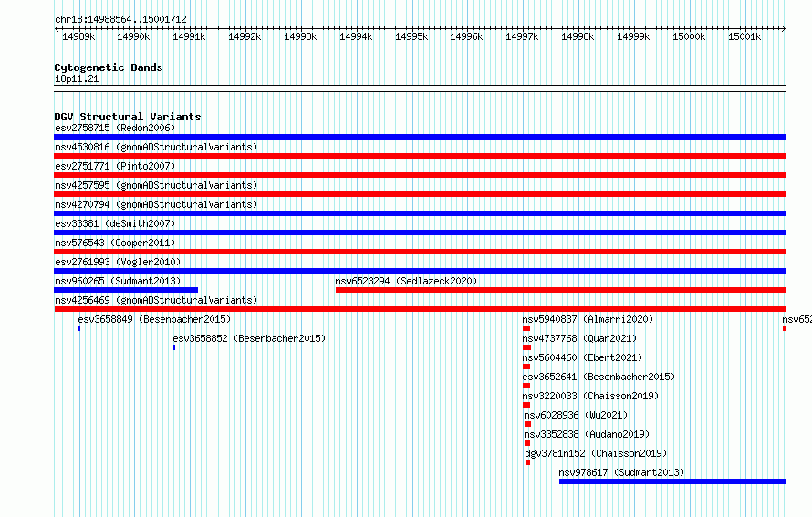The height and width of the screenshot is (517, 812).
Task: Click the red bar under nsv4257595
Action: coord(420,194)
